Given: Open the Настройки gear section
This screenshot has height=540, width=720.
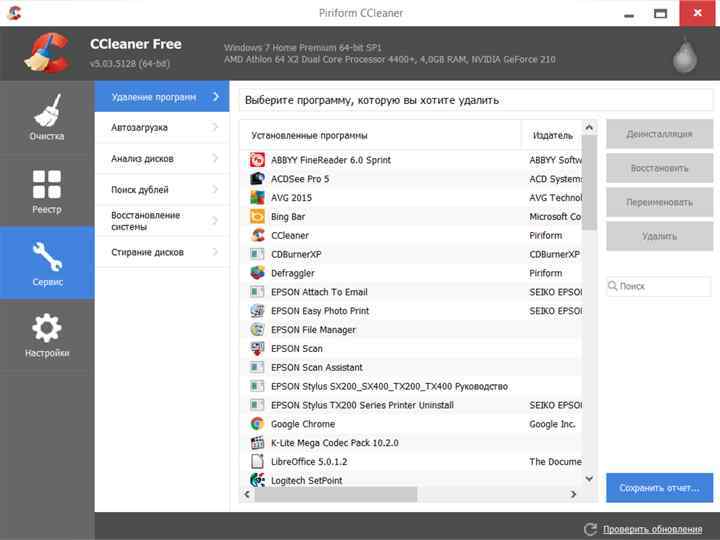Looking at the screenshot, I should tap(47, 336).
